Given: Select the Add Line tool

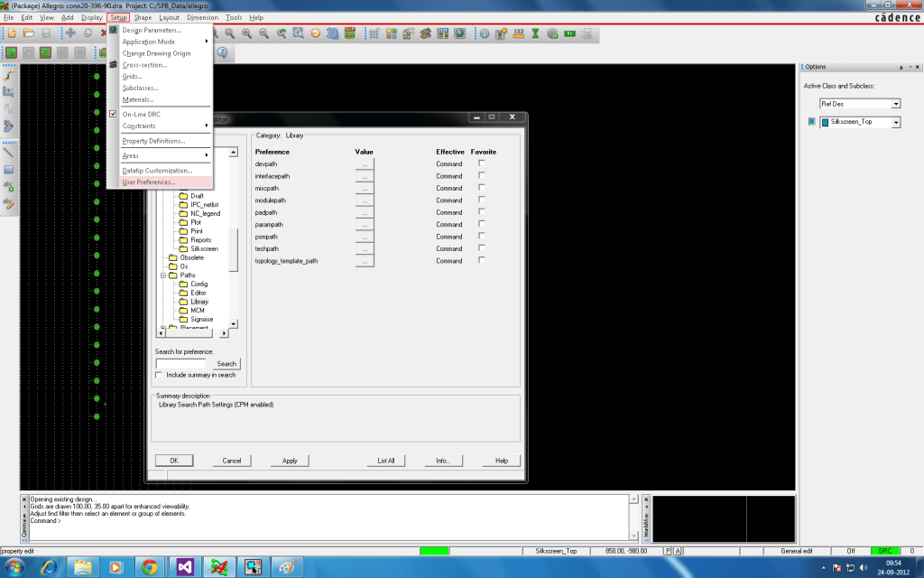Looking at the screenshot, I should point(9,152).
